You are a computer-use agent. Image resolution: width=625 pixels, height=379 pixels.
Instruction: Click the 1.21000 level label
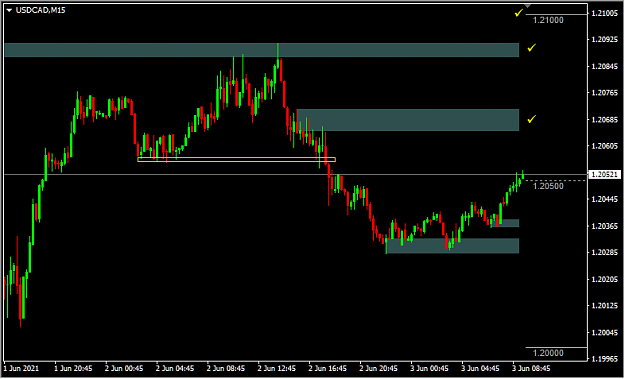[548, 20]
